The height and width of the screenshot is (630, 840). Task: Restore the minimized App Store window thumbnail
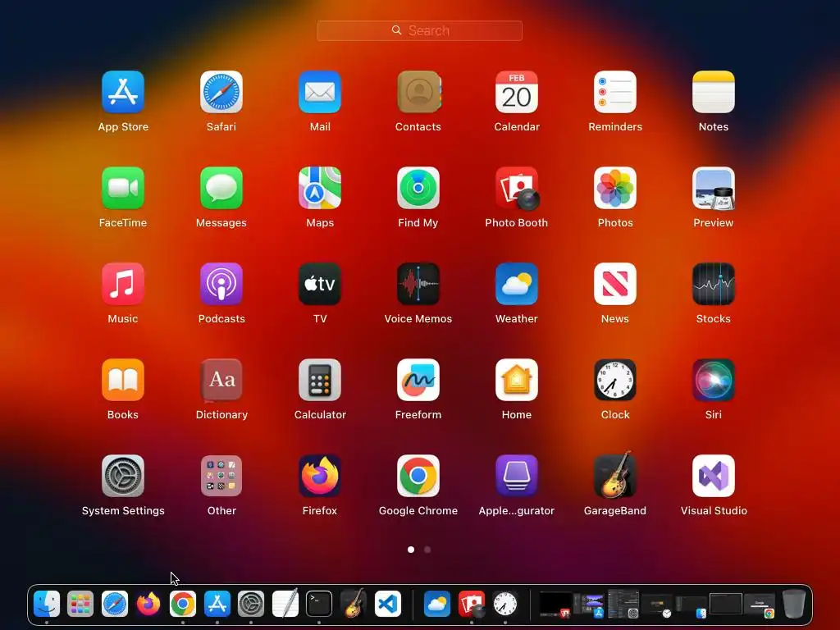click(x=589, y=605)
